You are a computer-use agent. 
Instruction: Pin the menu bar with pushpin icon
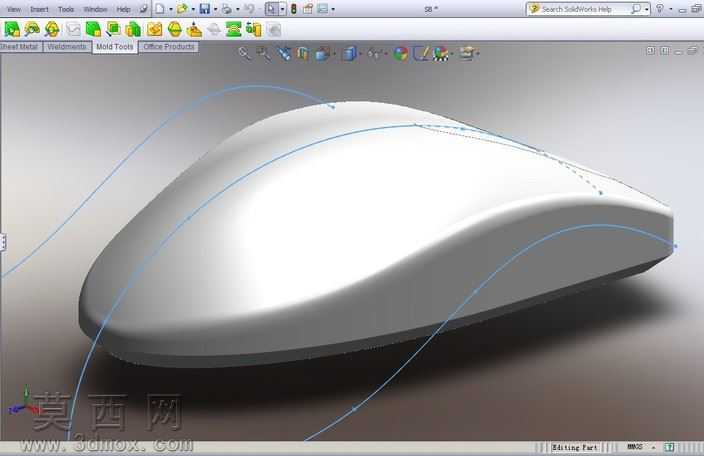(143, 9)
